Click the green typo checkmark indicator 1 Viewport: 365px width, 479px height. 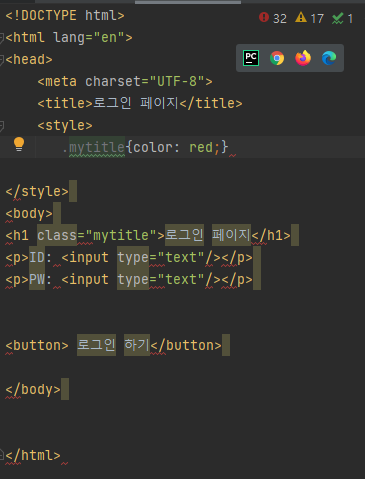pos(342,18)
